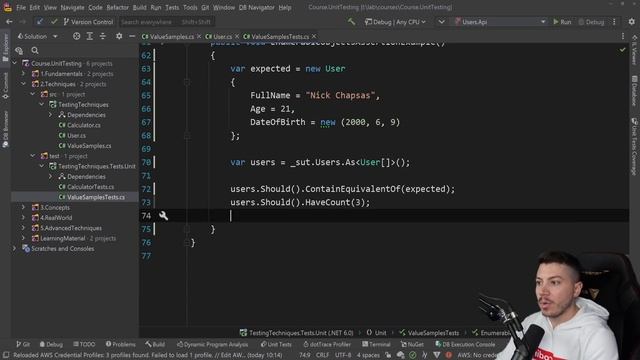Open the Version Control widget

tap(88, 22)
